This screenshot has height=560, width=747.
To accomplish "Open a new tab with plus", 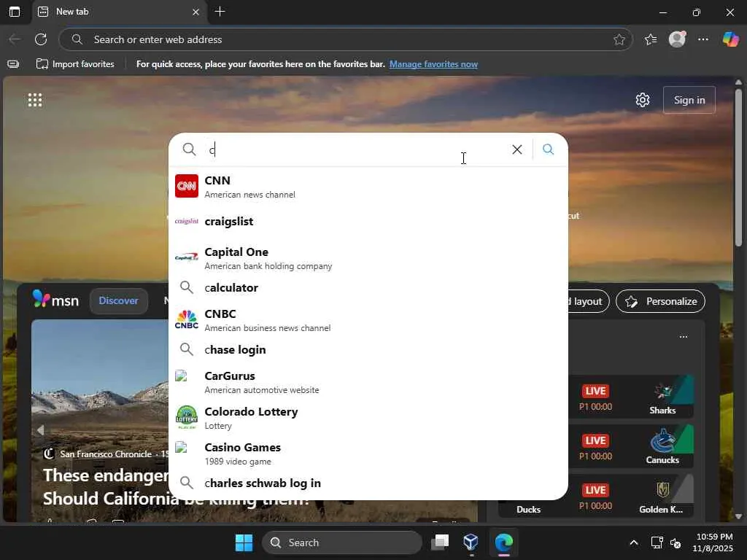I will click(x=220, y=12).
